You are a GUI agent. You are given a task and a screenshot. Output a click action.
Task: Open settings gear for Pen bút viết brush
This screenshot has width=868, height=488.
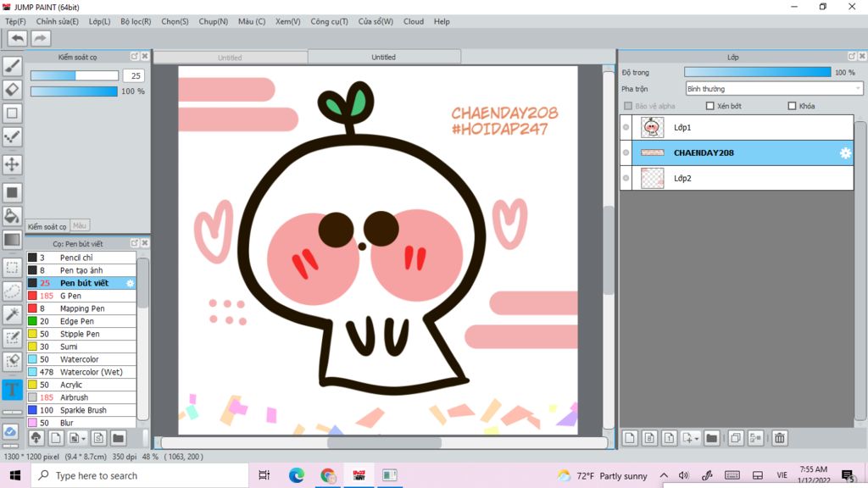pos(130,283)
